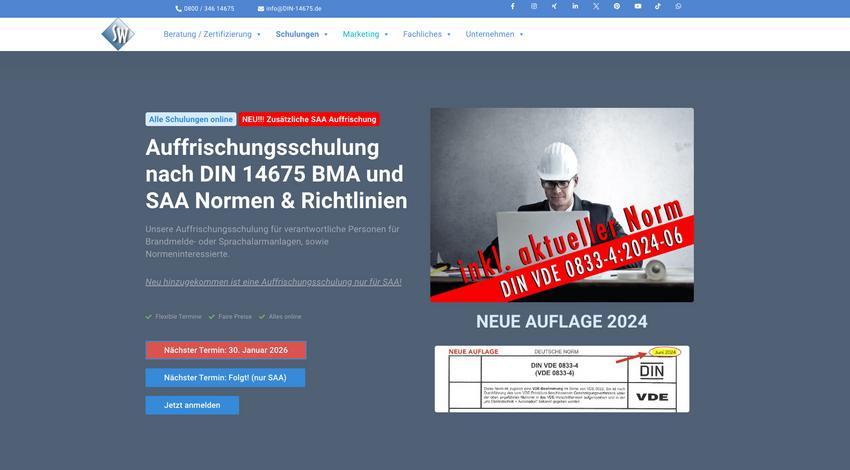The image size is (850, 470).
Task: Open the Facebook social link
Action: click(x=513, y=7)
